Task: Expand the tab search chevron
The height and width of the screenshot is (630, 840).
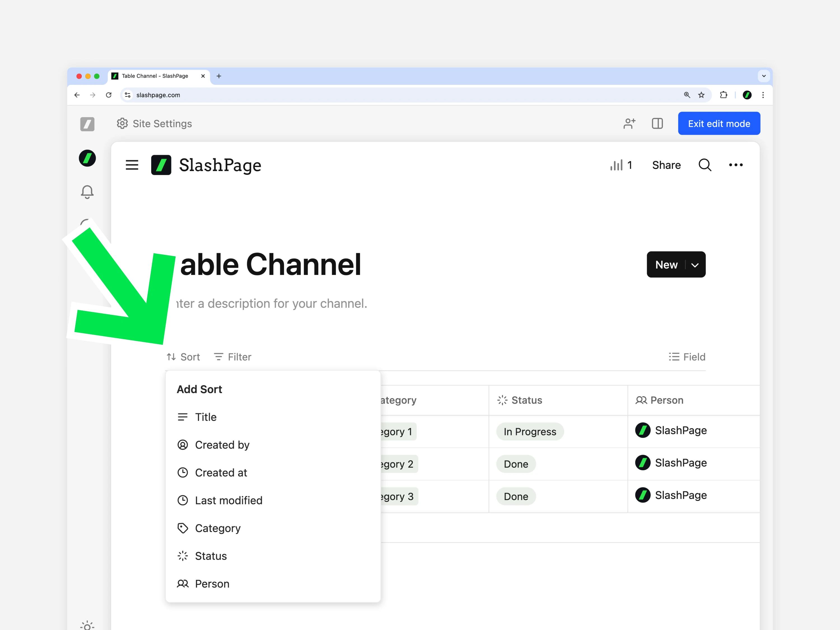Action: (x=764, y=76)
